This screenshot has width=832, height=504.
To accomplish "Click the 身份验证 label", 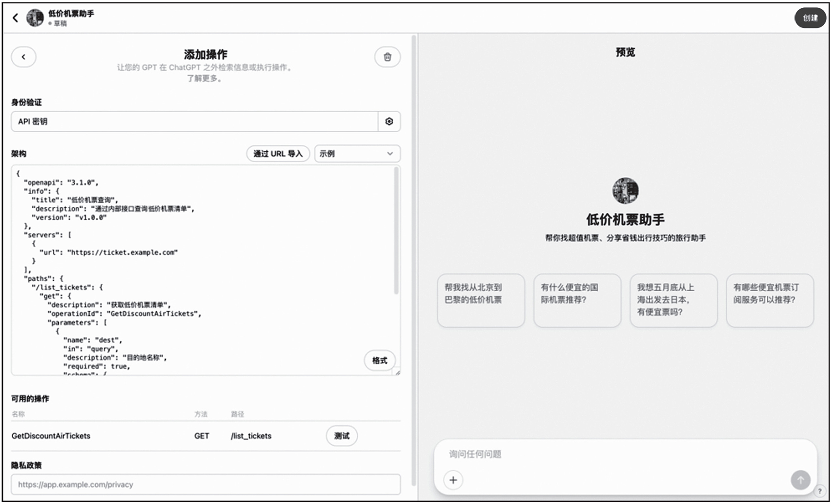I will (x=27, y=102).
